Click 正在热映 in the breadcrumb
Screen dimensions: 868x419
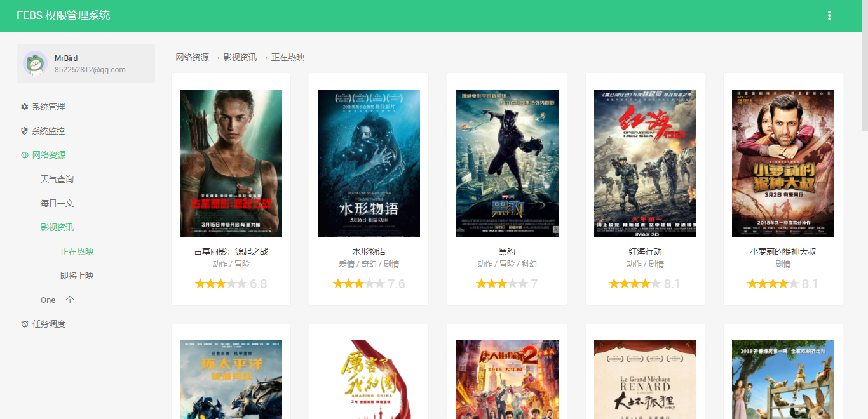click(288, 57)
